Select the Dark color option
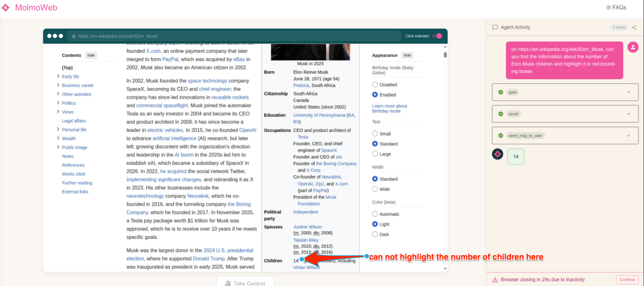Image resolution: width=644 pixels, height=286 pixels. (375, 234)
